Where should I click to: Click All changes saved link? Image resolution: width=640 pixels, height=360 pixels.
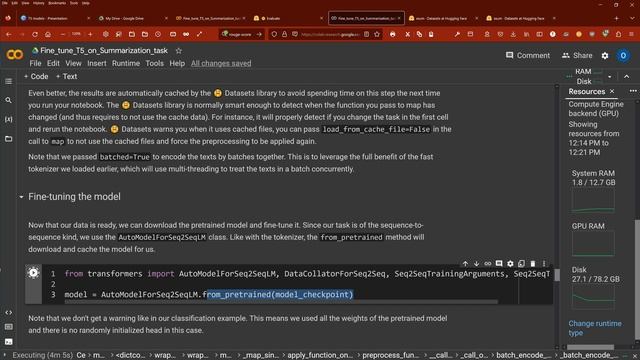point(221,63)
